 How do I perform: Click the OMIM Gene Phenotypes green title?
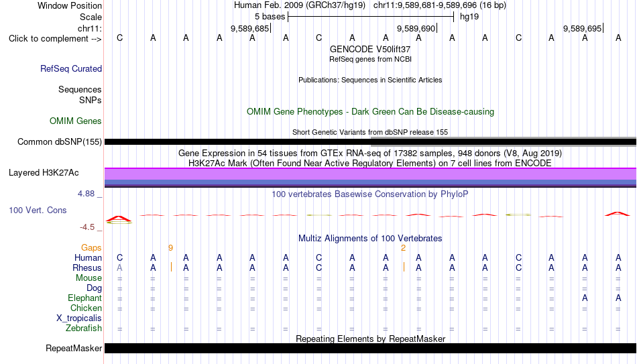[x=370, y=112]
